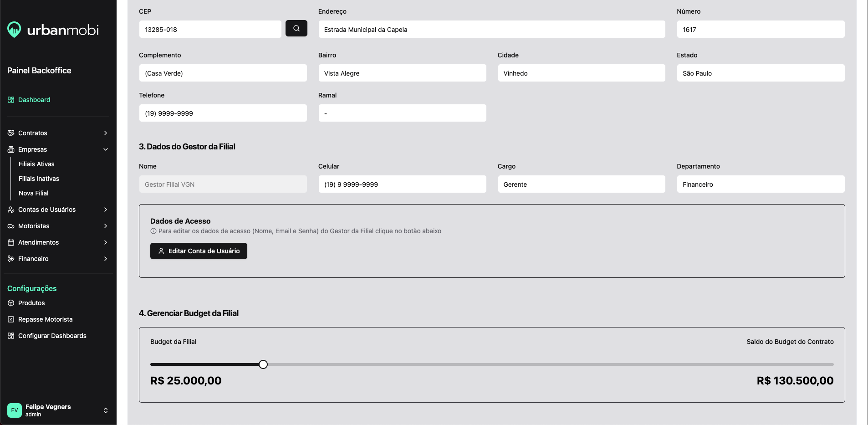Open the Felipe Vegners account switcher

tap(106, 410)
